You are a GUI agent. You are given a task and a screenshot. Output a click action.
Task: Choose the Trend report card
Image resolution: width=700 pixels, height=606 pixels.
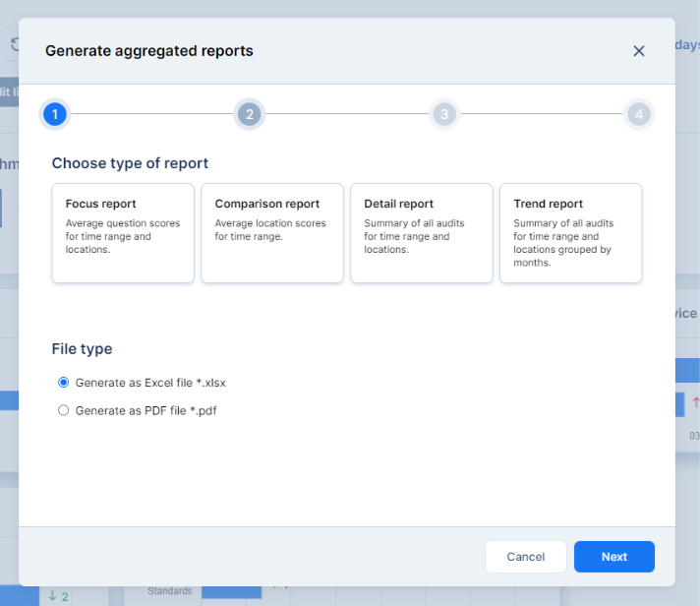click(571, 233)
